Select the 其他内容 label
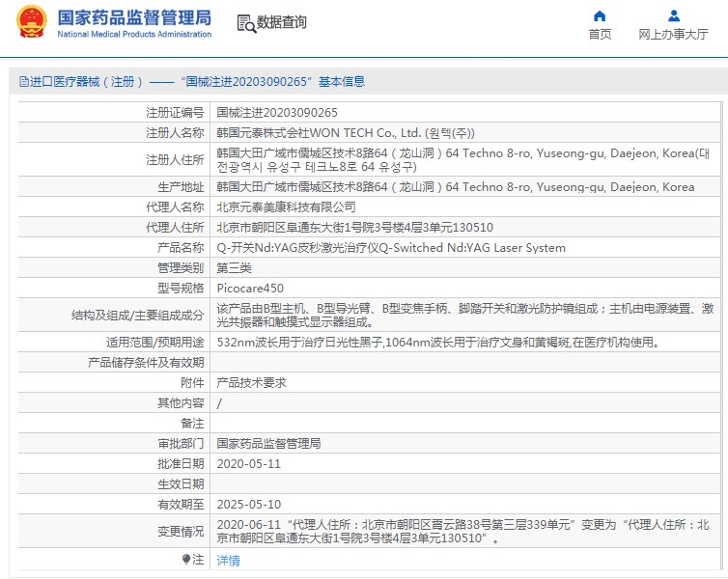 click(181, 403)
